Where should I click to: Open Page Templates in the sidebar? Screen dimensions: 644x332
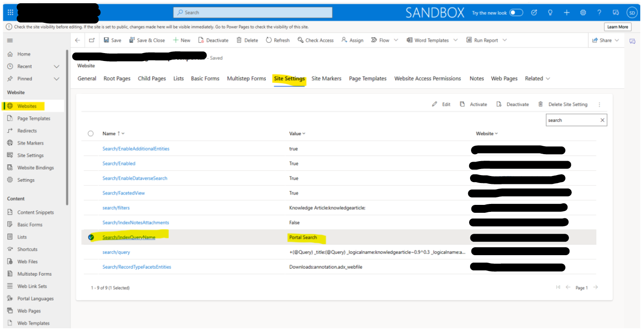tap(34, 118)
